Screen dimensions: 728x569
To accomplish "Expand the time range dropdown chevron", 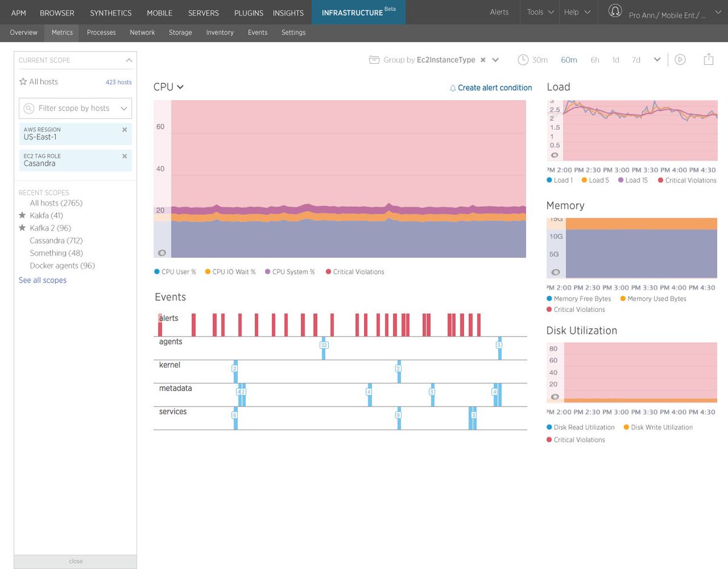I will (657, 59).
